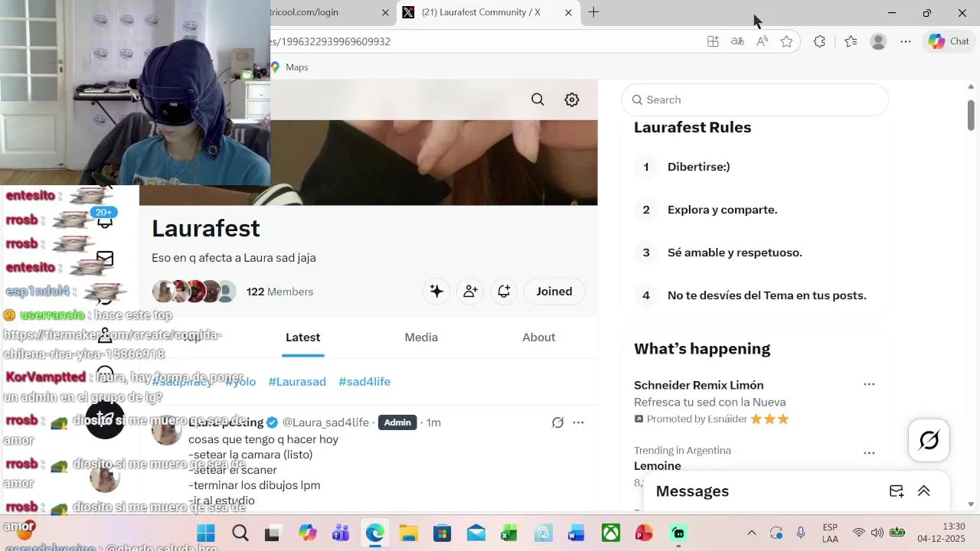The height and width of the screenshot is (551, 980).
Task: Click the browser address bar URL
Action: click(x=330, y=41)
